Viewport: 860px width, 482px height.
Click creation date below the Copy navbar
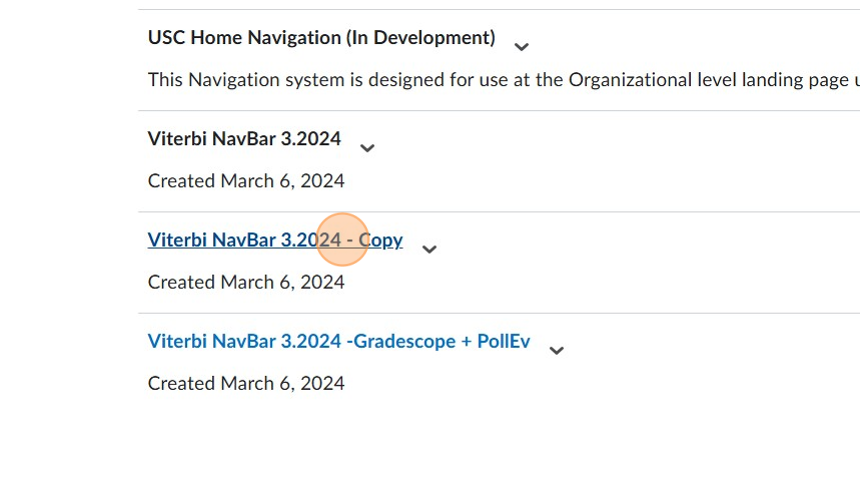pos(246,282)
